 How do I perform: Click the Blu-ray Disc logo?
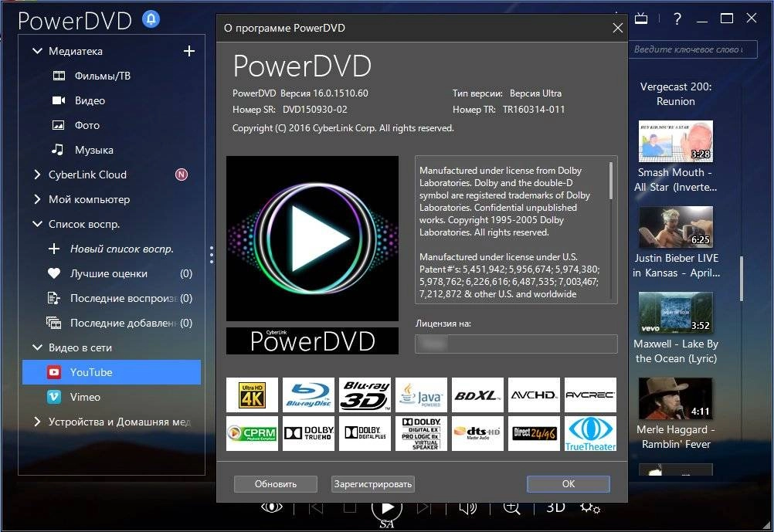coord(308,395)
